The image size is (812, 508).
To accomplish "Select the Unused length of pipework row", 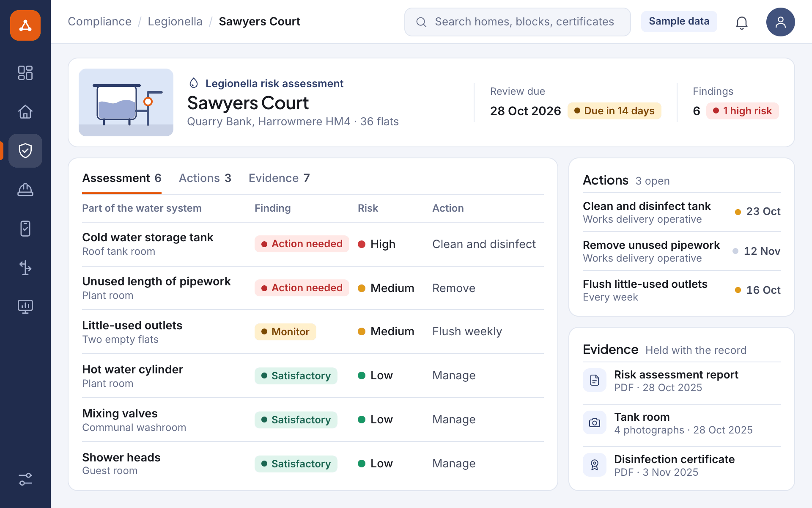I will 313,288.
